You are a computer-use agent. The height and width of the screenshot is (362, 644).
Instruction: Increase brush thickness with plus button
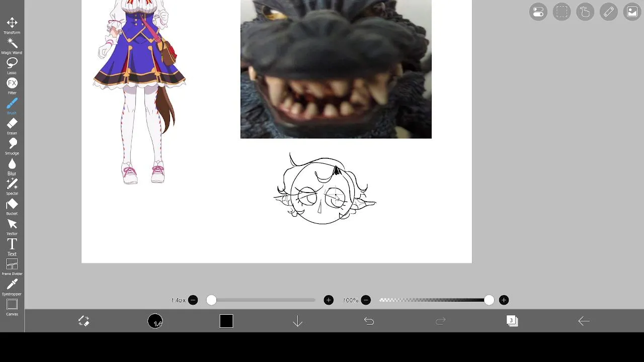click(x=329, y=300)
